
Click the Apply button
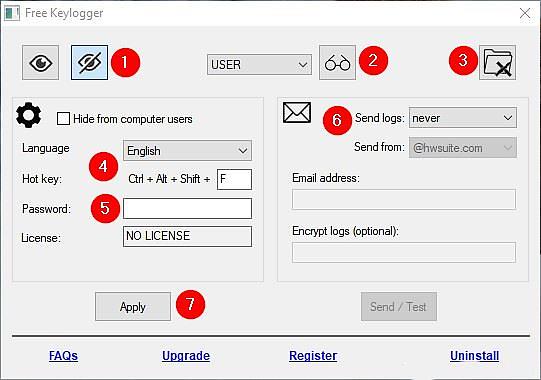tap(133, 306)
